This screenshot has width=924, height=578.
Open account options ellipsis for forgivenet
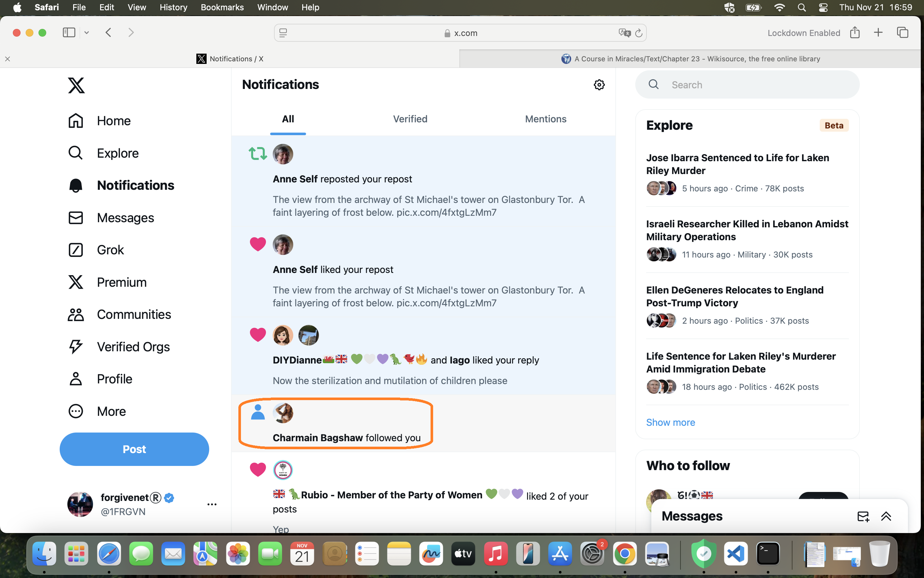[212, 504]
